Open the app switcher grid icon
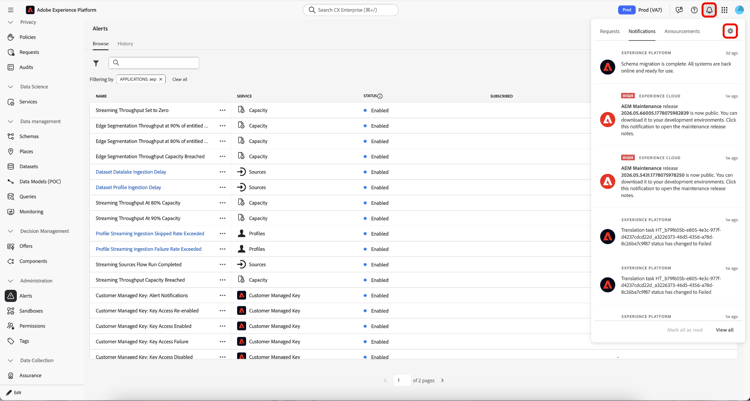This screenshot has height=401, width=750. [x=724, y=10]
